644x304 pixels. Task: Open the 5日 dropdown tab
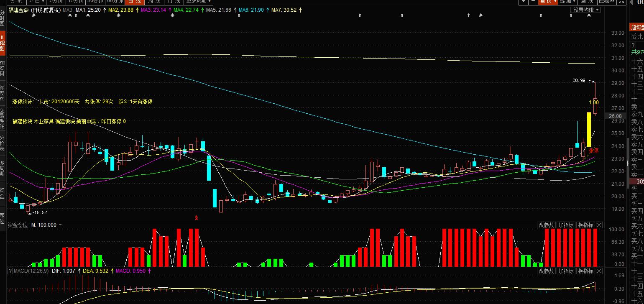[37, 2]
